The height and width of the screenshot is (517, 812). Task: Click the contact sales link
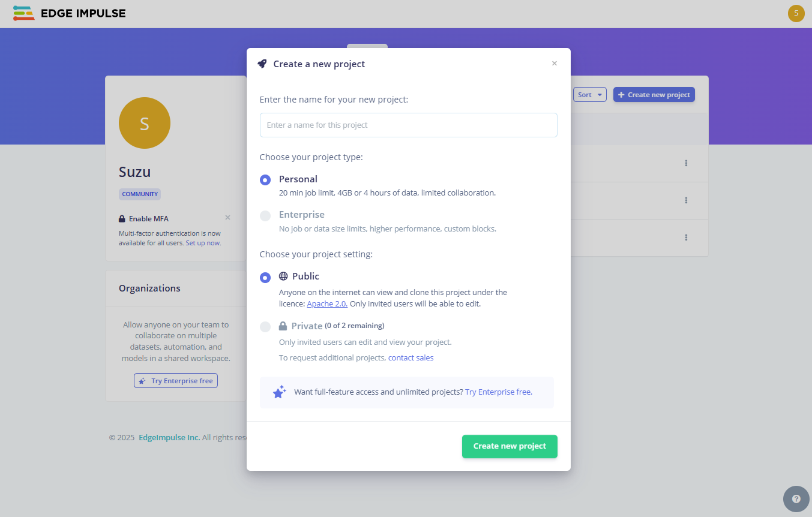[411, 358]
